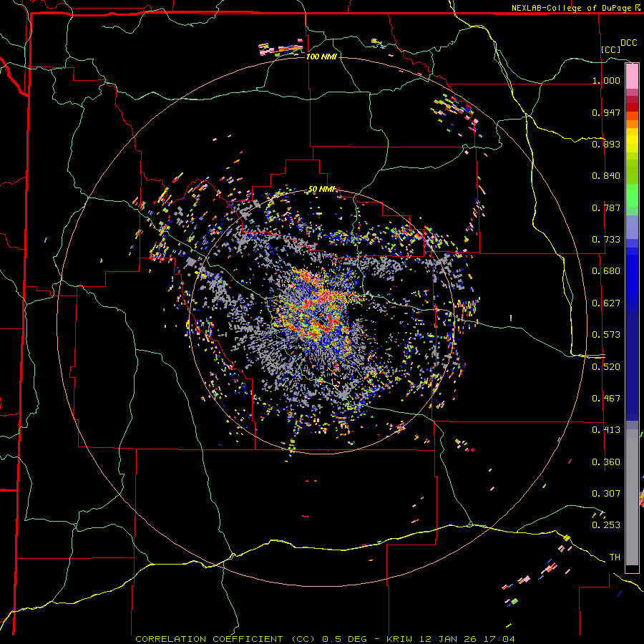This screenshot has height=644, width=644.
Task: Select the 0.680 value on the scale
Action: click(x=606, y=271)
